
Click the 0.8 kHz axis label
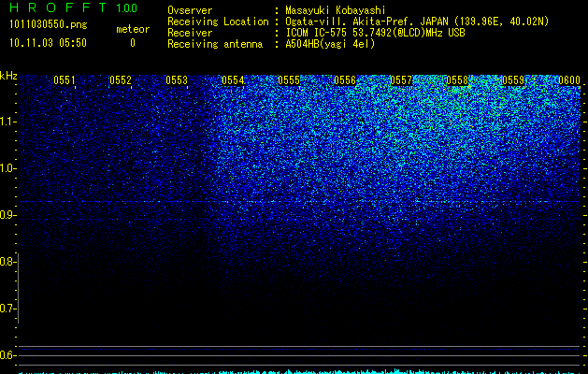click(7, 262)
